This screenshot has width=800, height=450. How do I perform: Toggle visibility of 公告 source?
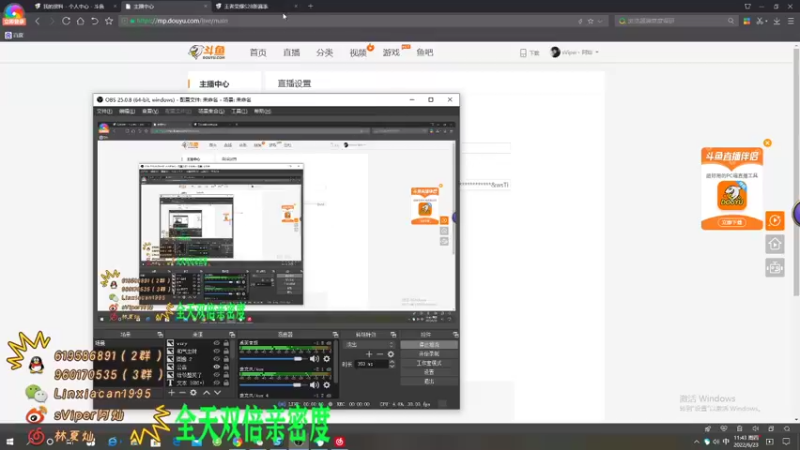click(x=216, y=367)
